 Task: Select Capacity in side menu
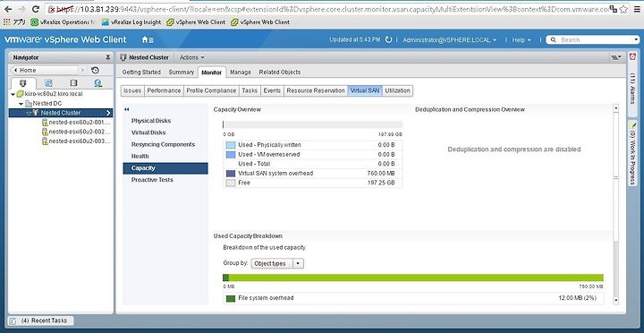click(x=165, y=168)
